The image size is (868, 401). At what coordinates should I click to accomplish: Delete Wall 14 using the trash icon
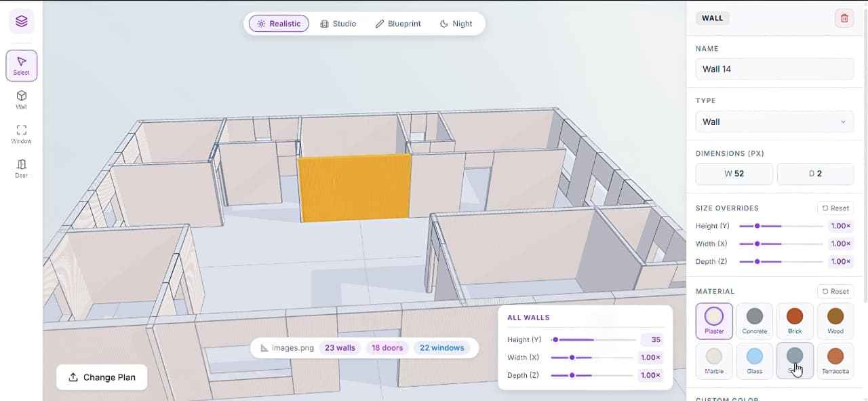pos(844,18)
